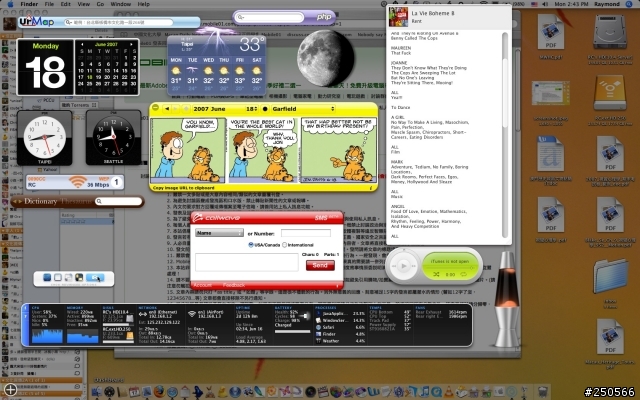Toggle Dictionary Thesaurus arrows

pos(17,201)
